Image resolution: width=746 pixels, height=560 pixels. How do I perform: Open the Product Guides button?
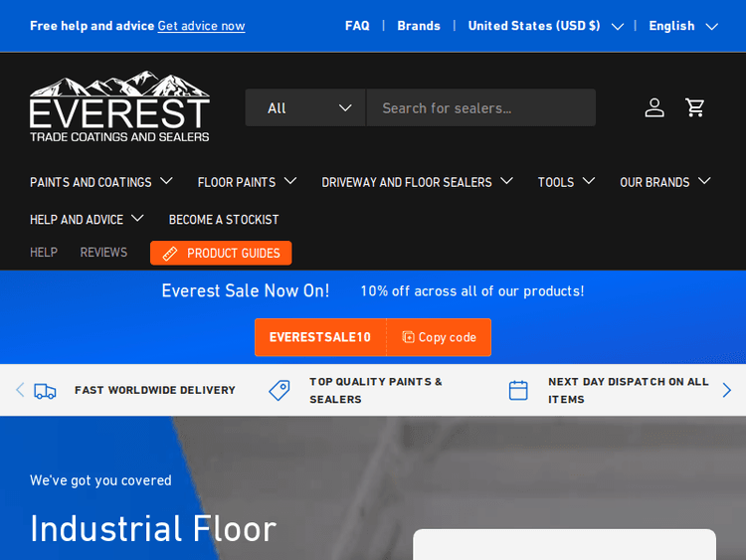pyautogui.click(x=221, y=253)
